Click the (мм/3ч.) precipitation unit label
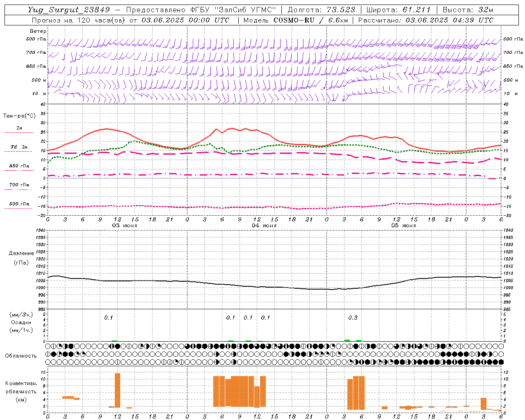Viewport: 525px width, 420px height. coord(21,315)
